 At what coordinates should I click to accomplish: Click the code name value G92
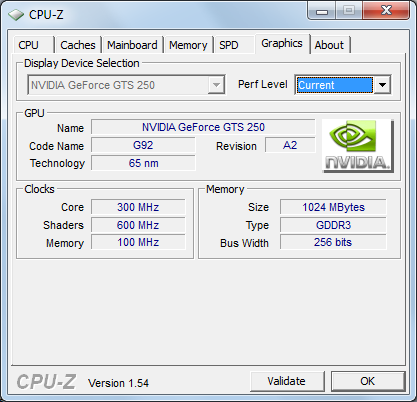143,146
